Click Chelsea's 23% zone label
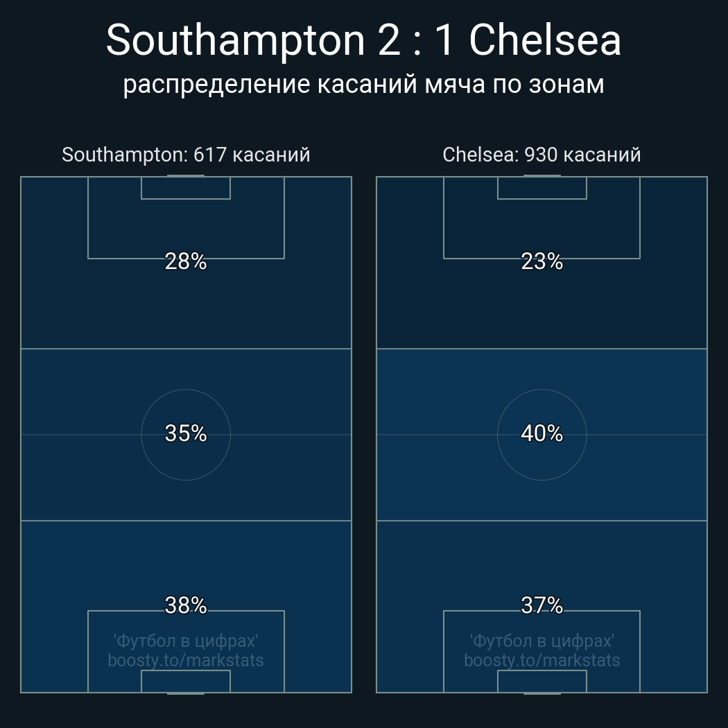 [541, 261]
